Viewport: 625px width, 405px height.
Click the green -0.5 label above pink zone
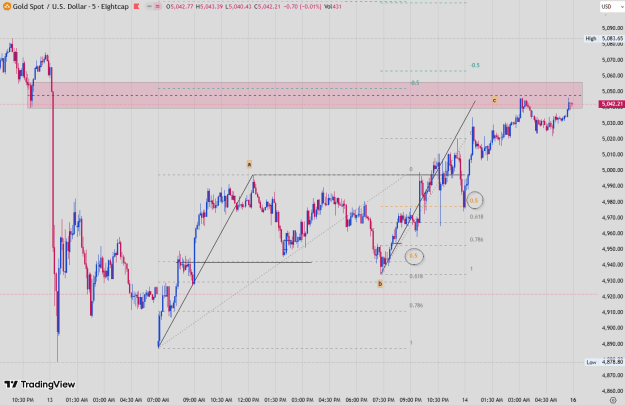[475, 65]
